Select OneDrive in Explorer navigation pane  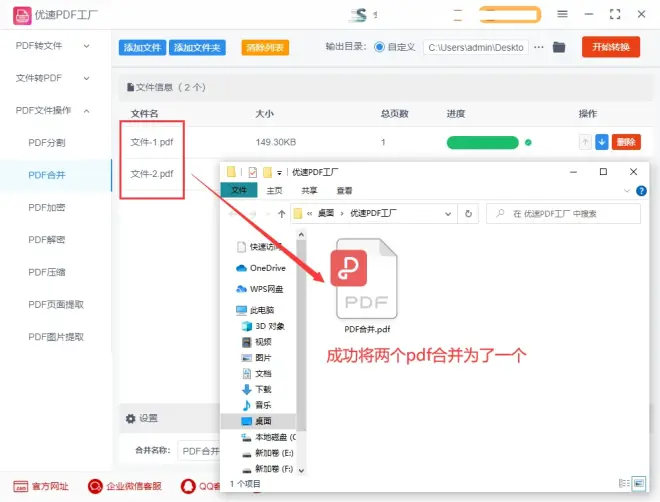261,268
